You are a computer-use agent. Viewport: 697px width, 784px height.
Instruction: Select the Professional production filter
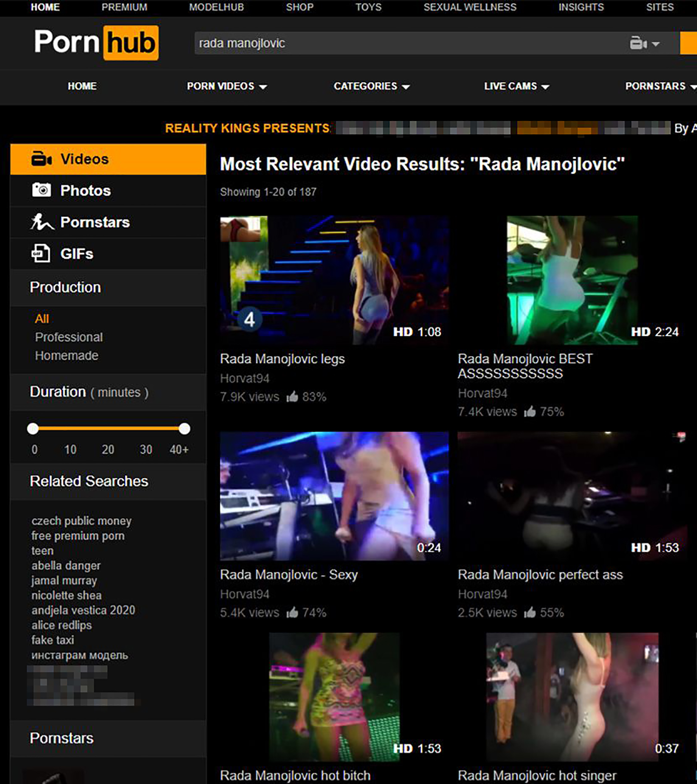pyautogui.click(x=68, y=337)
